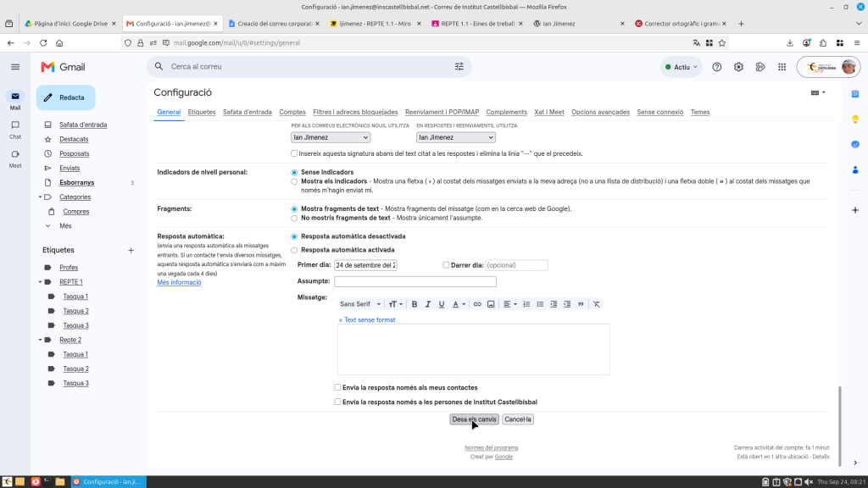The width and height of the screenshot is (868, 488).
Task: Select Sense indicadors radio button
Action: 294,173
